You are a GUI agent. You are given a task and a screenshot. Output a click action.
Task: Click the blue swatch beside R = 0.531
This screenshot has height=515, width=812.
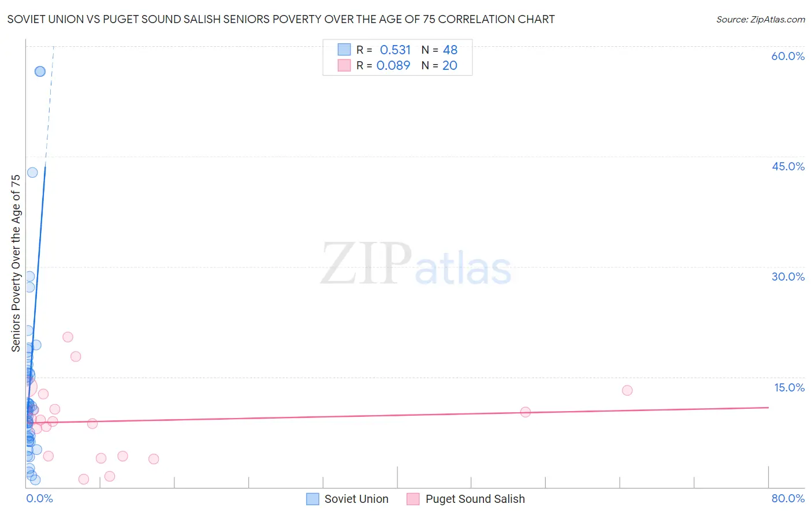tap(344, 50)
